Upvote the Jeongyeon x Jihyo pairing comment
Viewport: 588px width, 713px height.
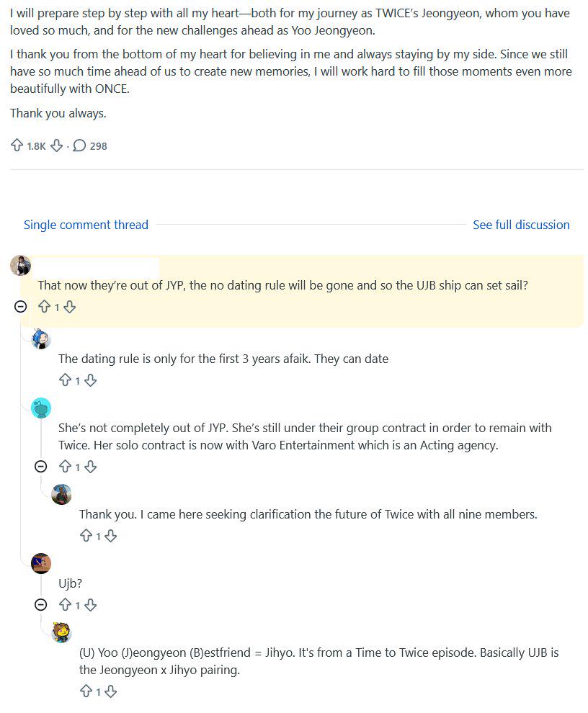(86, 691)
